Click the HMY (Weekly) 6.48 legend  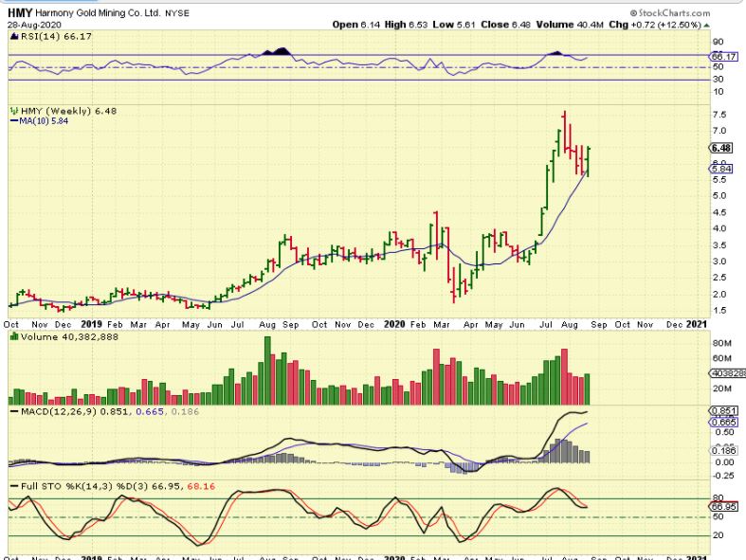pyautogui.click(x=68, y=111)
